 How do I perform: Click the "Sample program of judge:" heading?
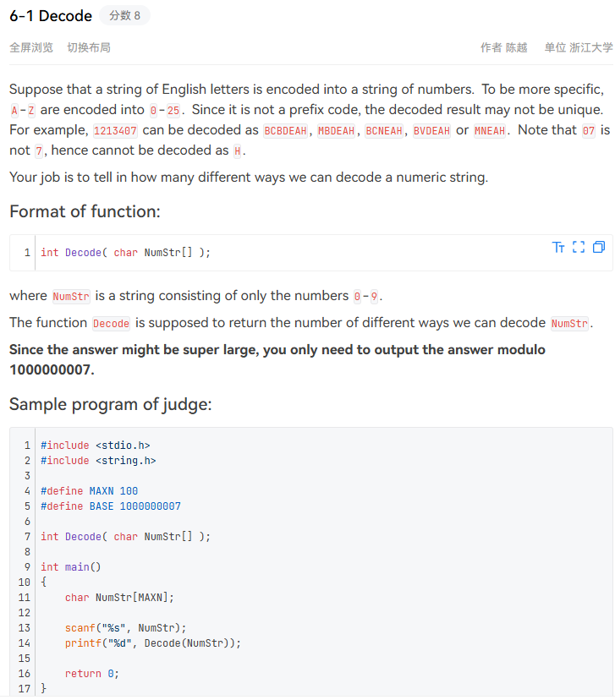110,404
